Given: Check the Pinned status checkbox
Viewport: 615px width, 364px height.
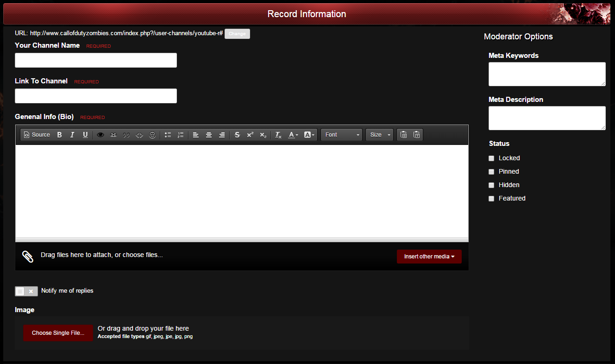Looking at the screenshot, I should pos(491,172).
